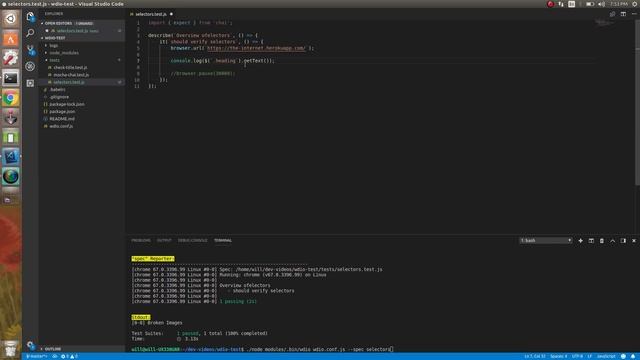Open the Search view in activity bar

30,33
